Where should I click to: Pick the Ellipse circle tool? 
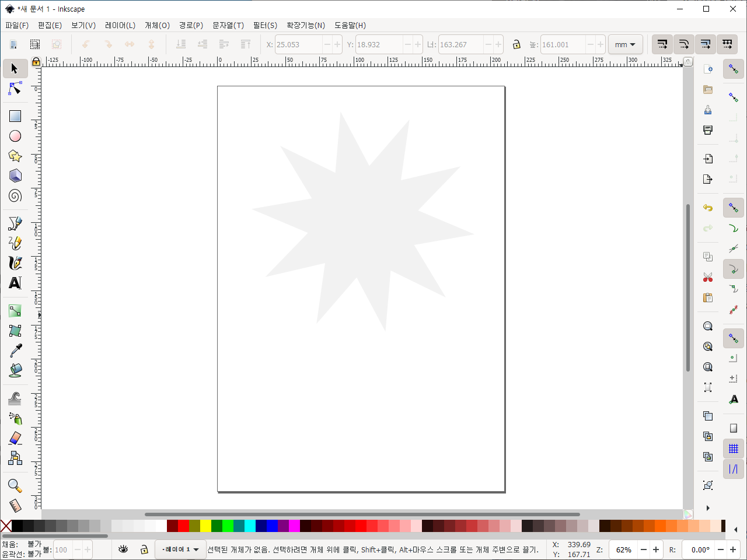tap(15, 136)
